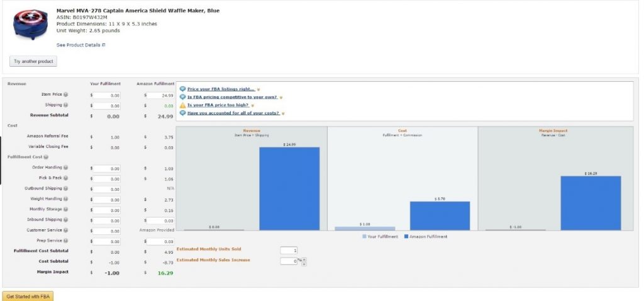Focus the Amazon Fulfillment Inbound Shipping field

click(160, 221)
